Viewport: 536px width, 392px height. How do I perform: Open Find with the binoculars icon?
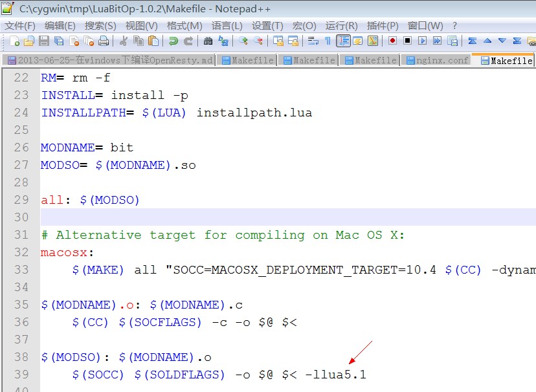[208, 41]
